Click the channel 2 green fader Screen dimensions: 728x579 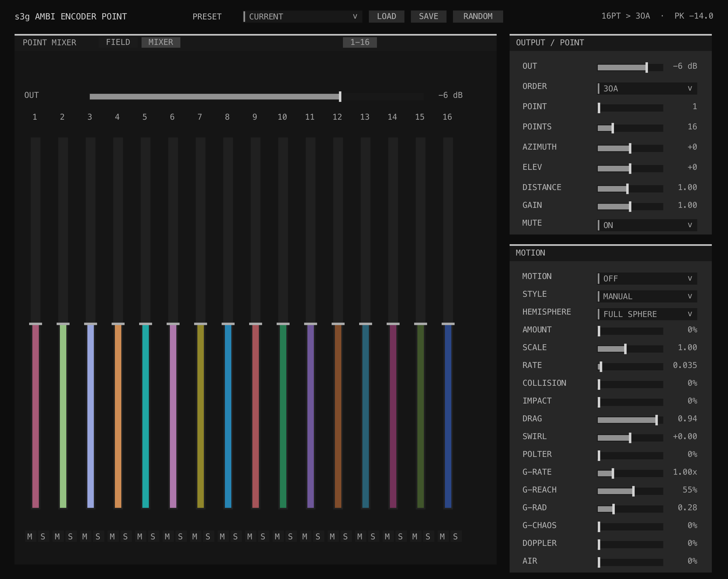coord(63,323)
